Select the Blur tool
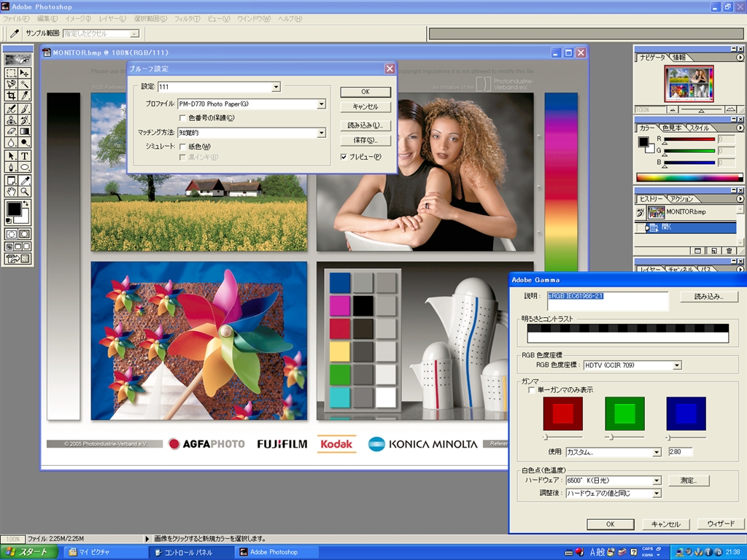Viewport: 747px width, 560px height. click(x=11, y=143)
